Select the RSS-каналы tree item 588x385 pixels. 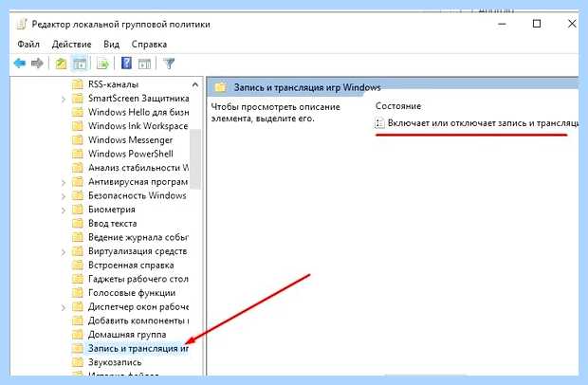(x=113, y=84)
